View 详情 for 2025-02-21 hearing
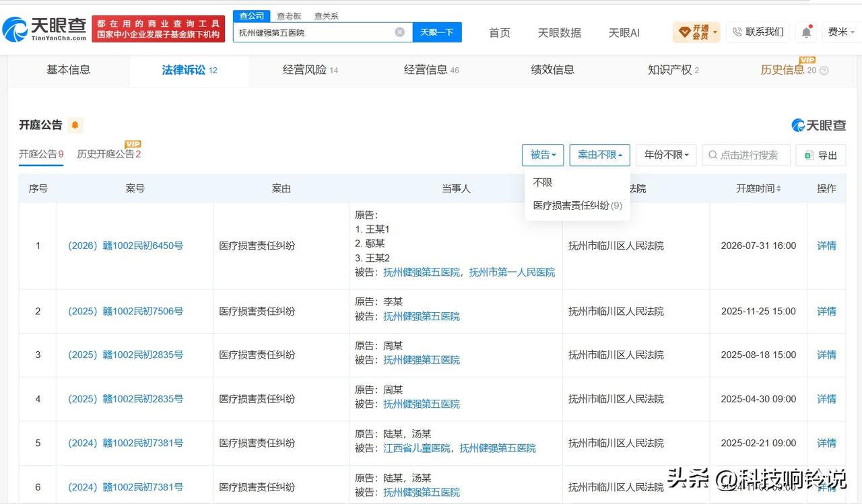862x504 pixels. coord(826,443)
